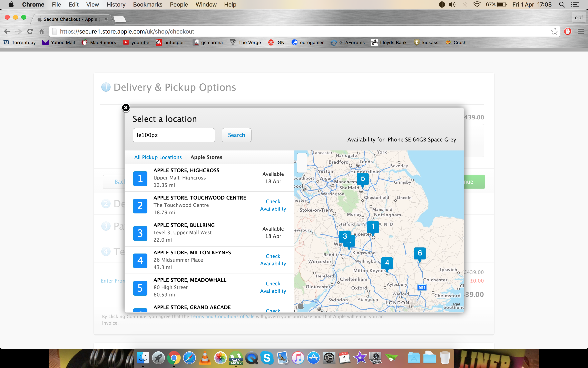The width and height of the screenshot is (588, 368).
Task: Open the Chrome hamburger menu
Action: point(581,31)
